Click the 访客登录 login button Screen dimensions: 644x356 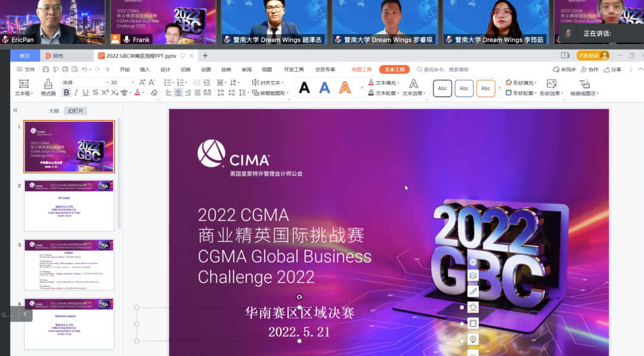[593, 55]
